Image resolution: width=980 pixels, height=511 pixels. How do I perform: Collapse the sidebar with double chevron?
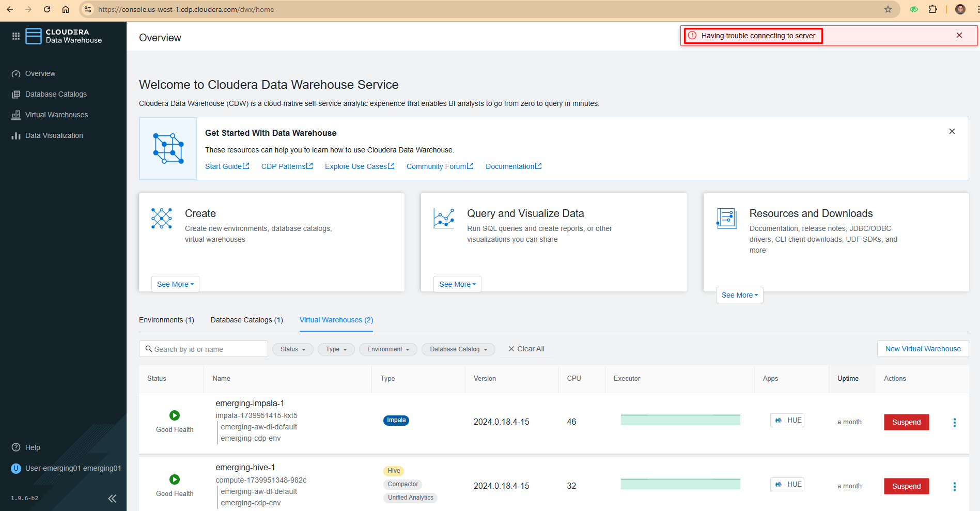(x=112, y=499)
